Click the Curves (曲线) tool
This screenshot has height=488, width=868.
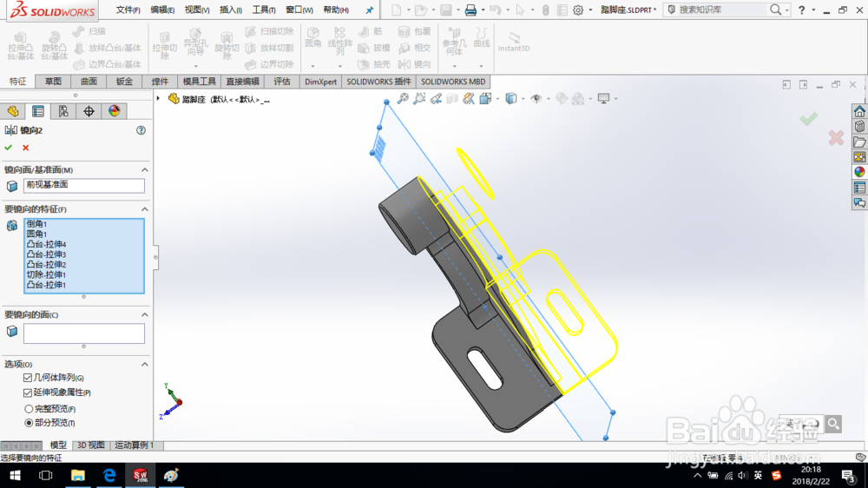pos(482,37)
